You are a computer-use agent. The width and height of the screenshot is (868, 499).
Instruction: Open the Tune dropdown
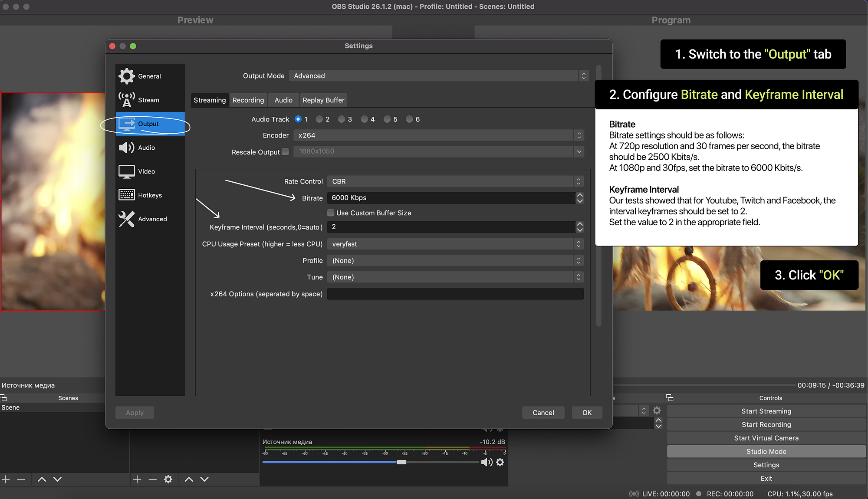(x=455, y=277)
